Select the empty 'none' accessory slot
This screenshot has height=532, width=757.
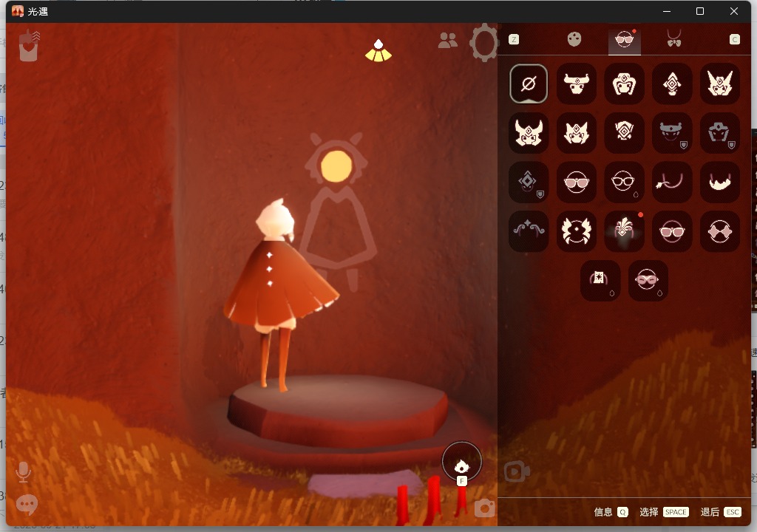528,83
